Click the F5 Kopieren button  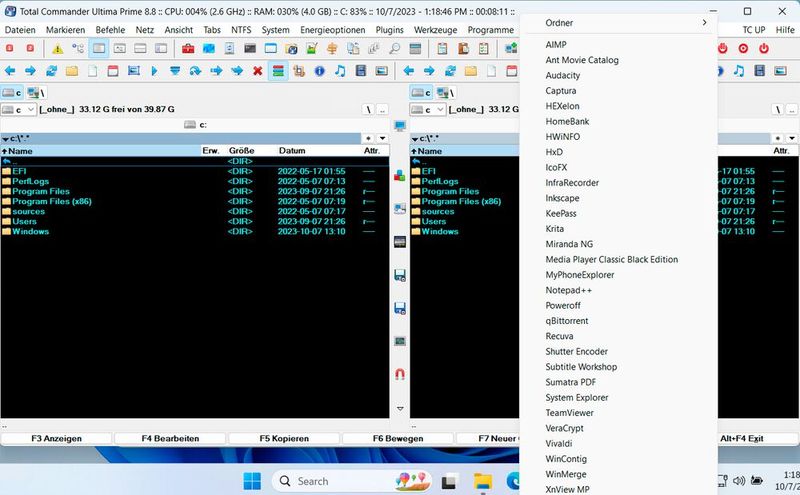[x=284, y=438]
